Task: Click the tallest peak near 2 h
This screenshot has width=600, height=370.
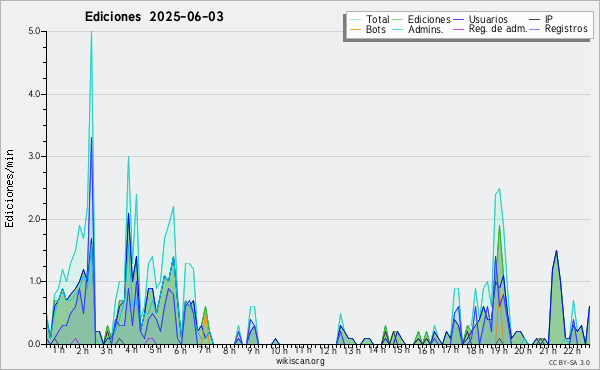Action: [x=91, y=32]
